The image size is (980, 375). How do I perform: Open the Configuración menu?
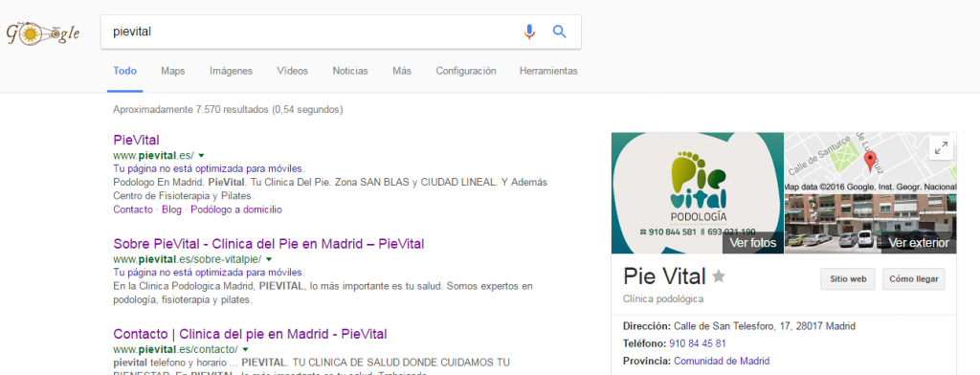click(x=466, y=71)
